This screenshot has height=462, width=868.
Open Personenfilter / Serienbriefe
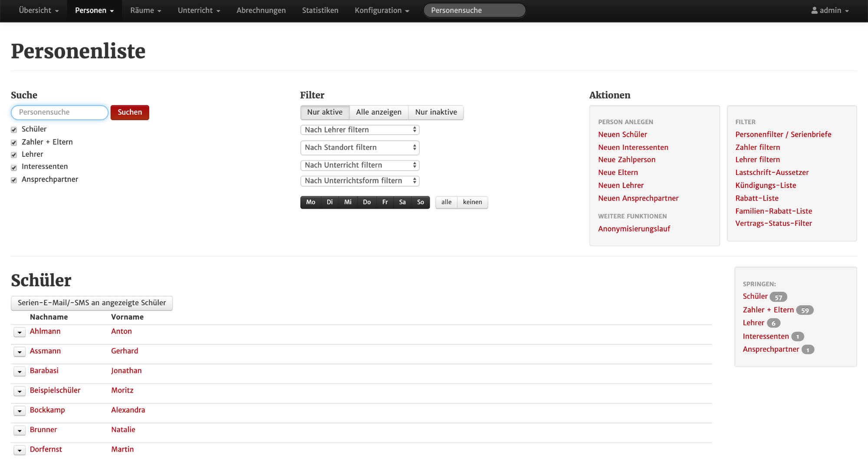click(x=783, y=135)
